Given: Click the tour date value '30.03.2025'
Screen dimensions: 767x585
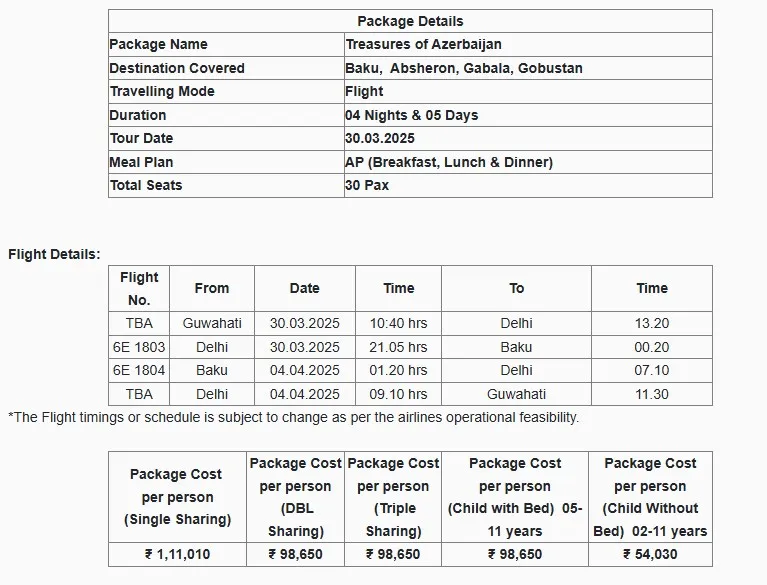Looking at the screenshot, I should pos(380,138).
